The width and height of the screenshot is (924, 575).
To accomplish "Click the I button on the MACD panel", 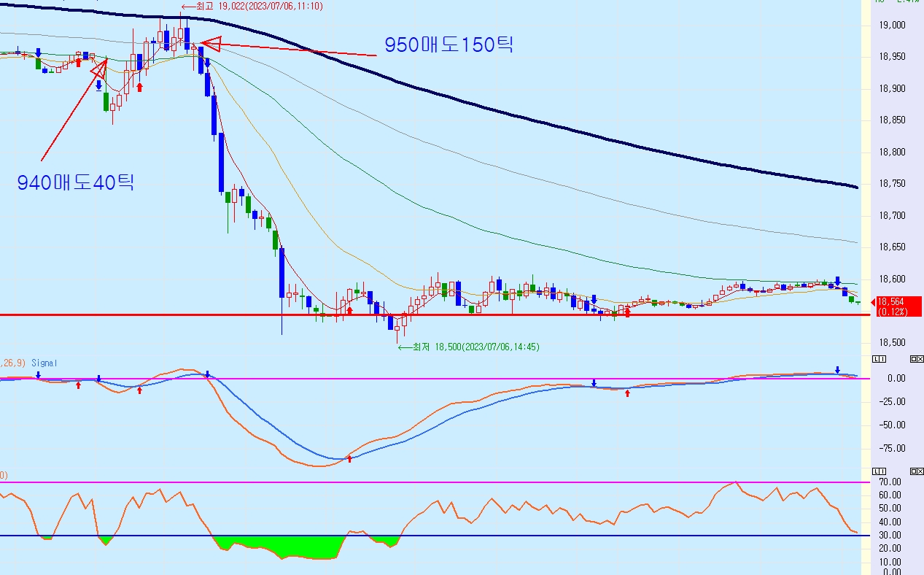I will [x=882, y=359].
